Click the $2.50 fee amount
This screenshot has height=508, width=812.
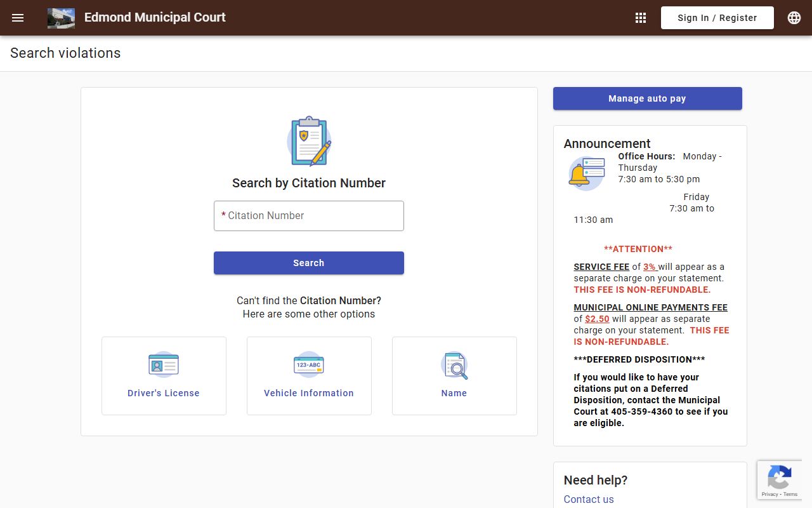(x=597, y=319)
